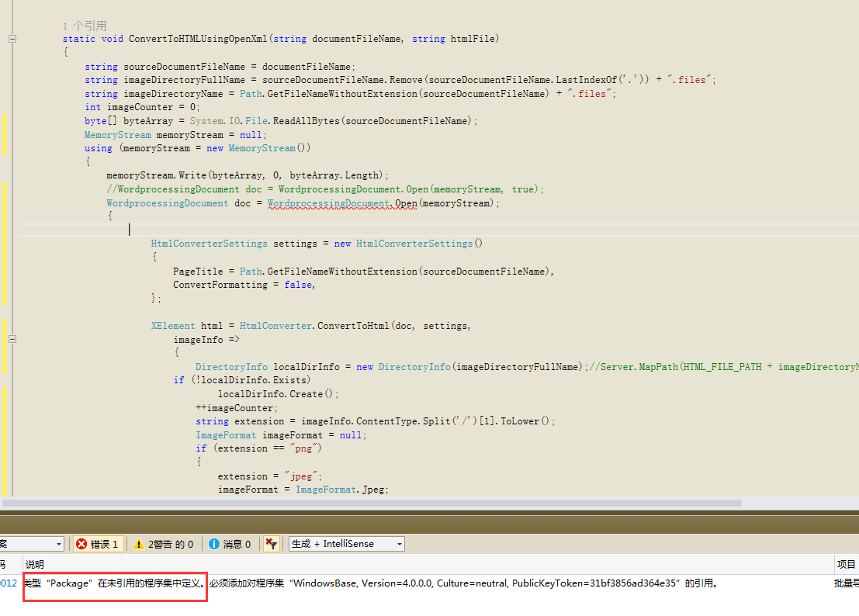
Task: Click the HtmlConverter.ConvertToHtml call
Action: coord(314,326)
